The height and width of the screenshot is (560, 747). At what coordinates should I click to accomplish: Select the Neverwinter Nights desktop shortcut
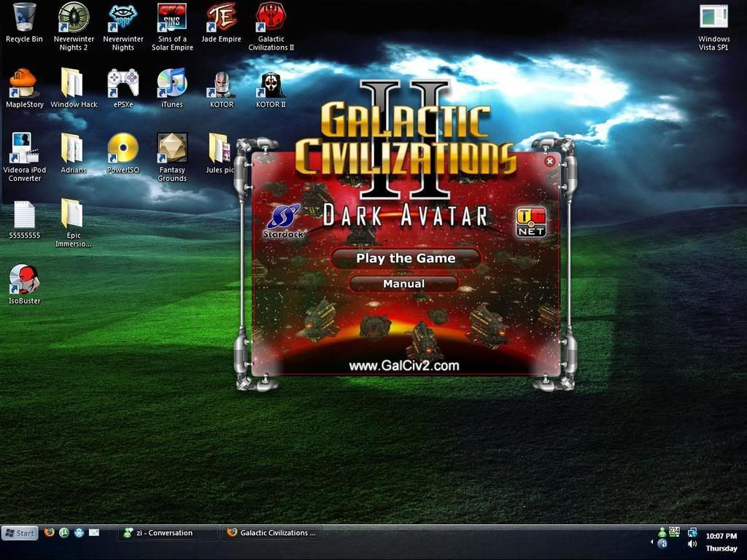coord(123,27)
